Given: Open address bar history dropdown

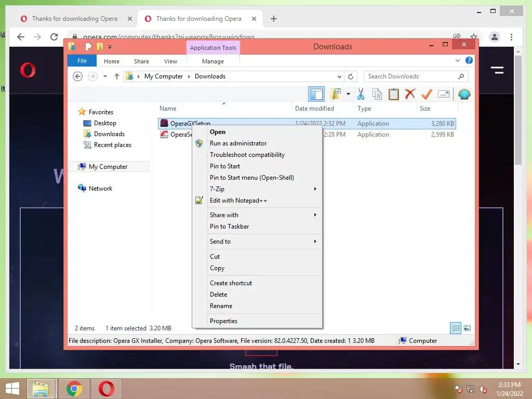Looking at the screenshot, I should (x=339, y=77).
